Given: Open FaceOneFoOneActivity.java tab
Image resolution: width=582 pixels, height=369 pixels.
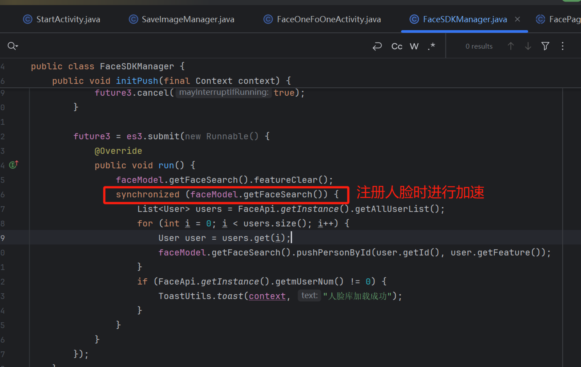Looking at the screenshot, I should click(x=322, y=19).
